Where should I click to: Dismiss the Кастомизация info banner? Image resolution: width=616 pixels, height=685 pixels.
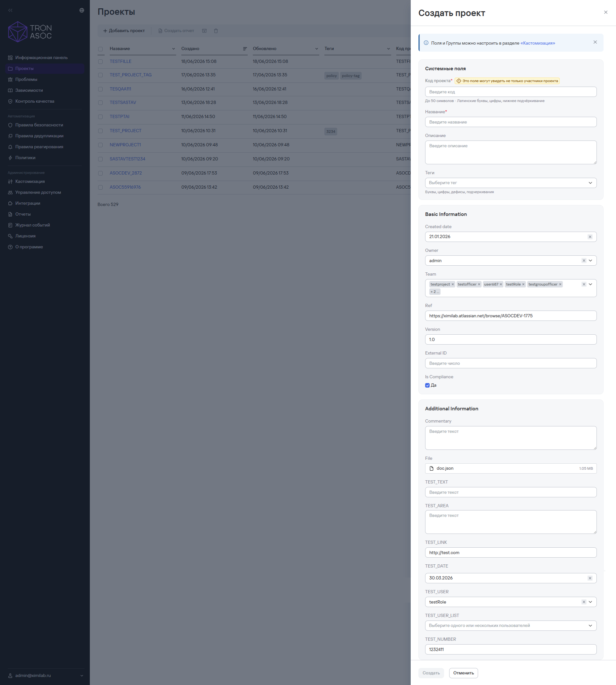pyautogui.click(x=595, y=42)
